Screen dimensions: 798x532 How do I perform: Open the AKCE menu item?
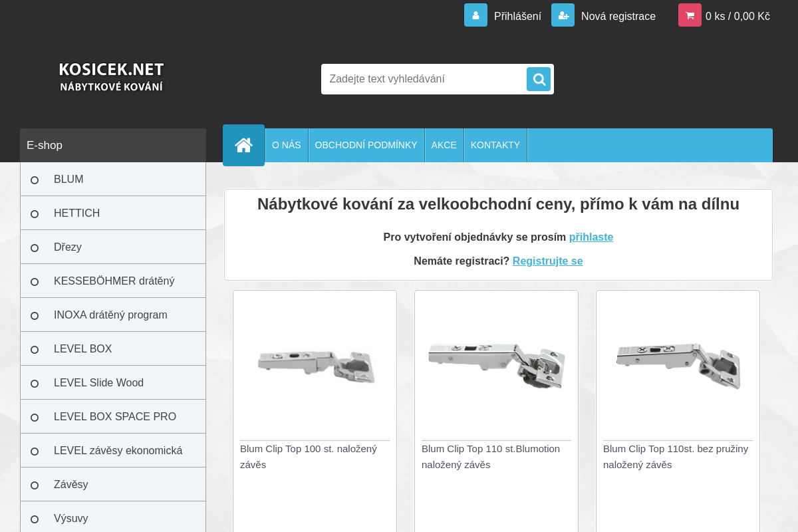point(444,145)
